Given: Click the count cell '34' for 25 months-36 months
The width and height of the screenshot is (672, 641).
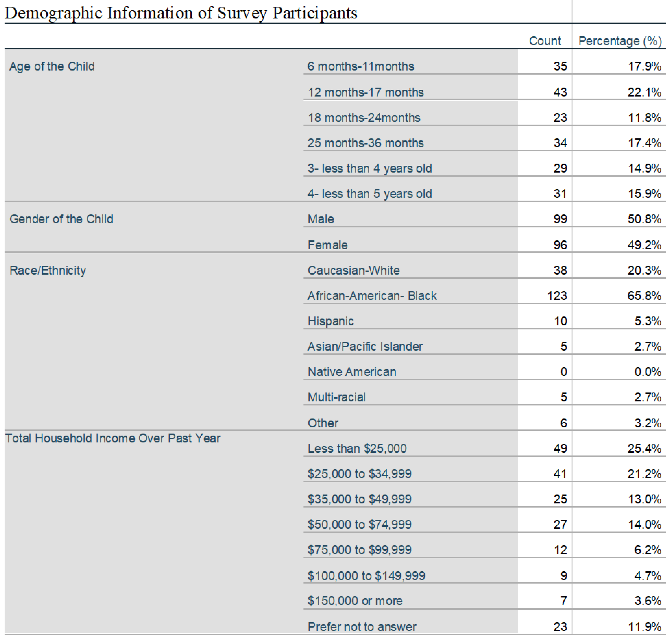Looking at the screenshot, I should click(x=560, y=143).
